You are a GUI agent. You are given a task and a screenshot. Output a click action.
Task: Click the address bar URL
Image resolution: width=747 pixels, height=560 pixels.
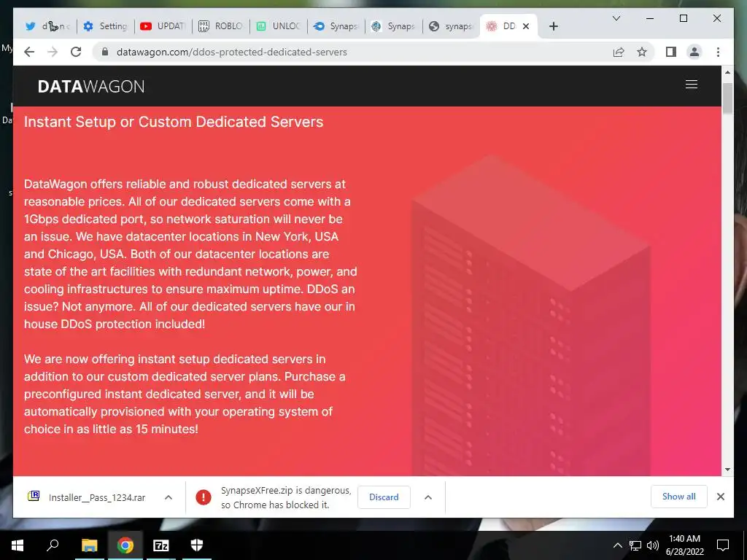click(231, 52)
